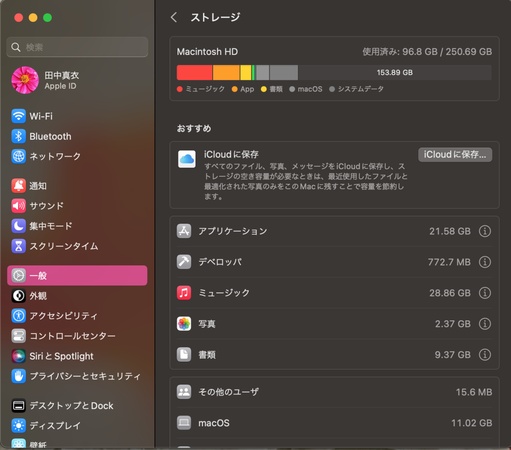Click the 9.37 GB value
This screenshot has width=511, height=450.
pos(453,355)
